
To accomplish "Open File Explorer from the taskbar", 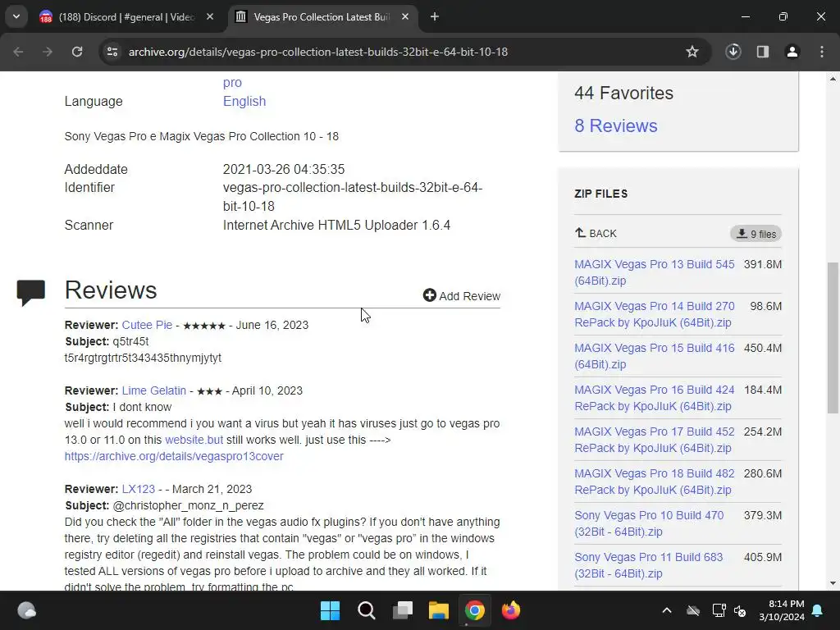I will pos(438,610).
